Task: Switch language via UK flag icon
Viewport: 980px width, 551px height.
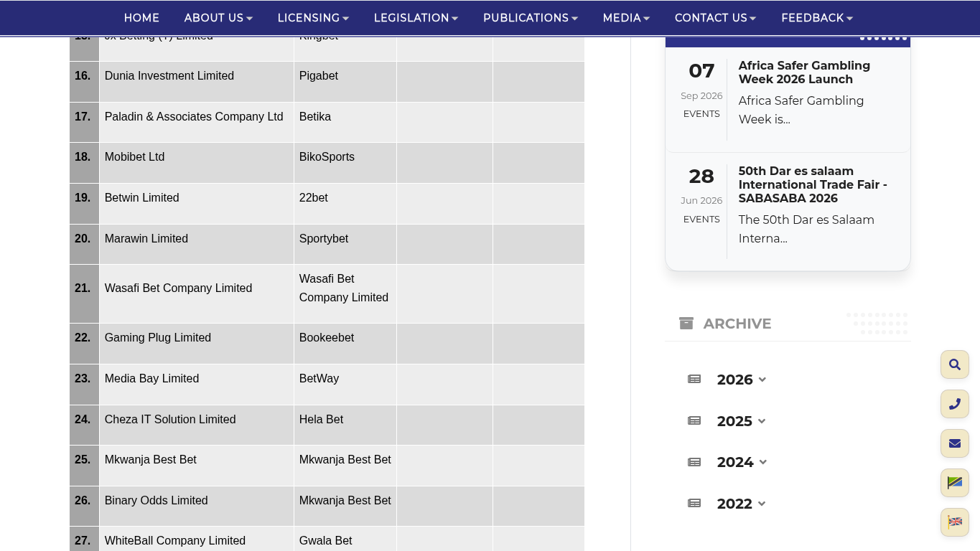Action: click(x=954, y=522)
